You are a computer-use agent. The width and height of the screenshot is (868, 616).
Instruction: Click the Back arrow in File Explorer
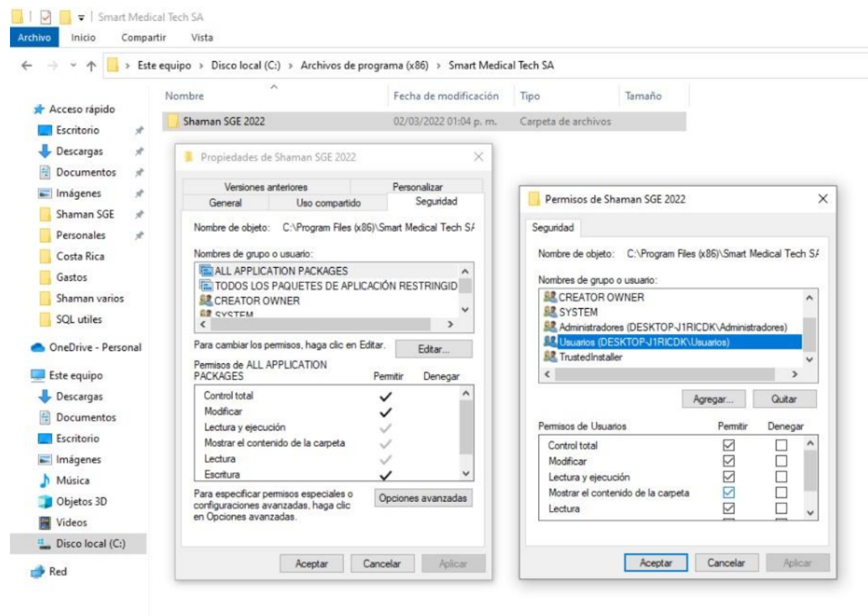tap(26, 65)
